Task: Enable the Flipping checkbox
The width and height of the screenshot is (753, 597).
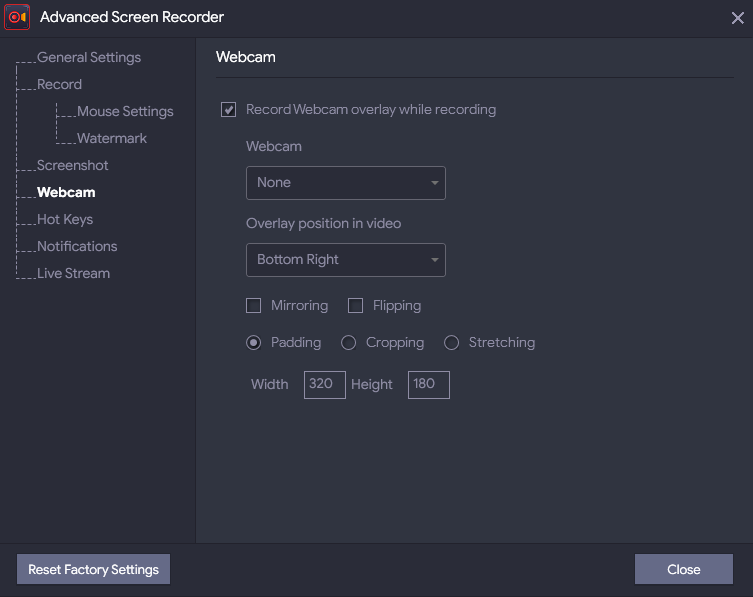Action: coord(355,306)
